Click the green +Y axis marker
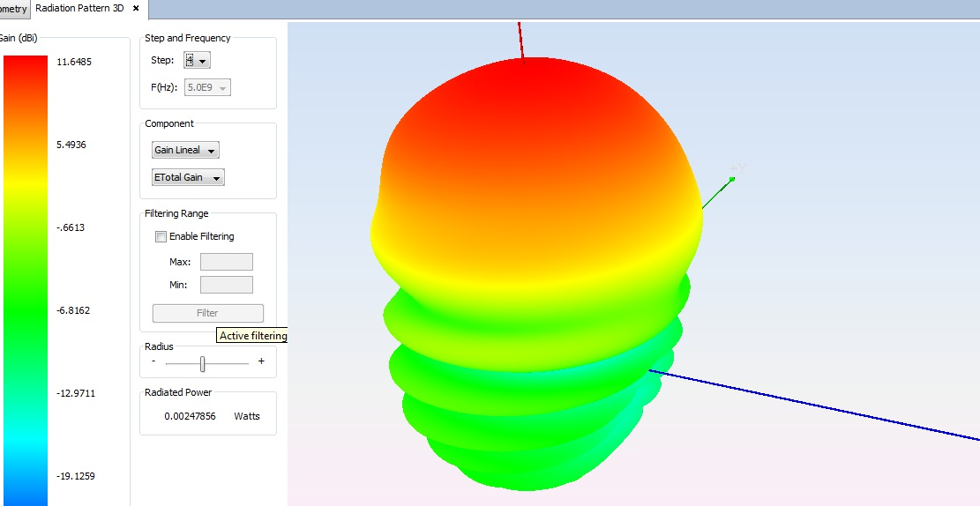Viewport: 980px width, 506px height. click(732, 180)
